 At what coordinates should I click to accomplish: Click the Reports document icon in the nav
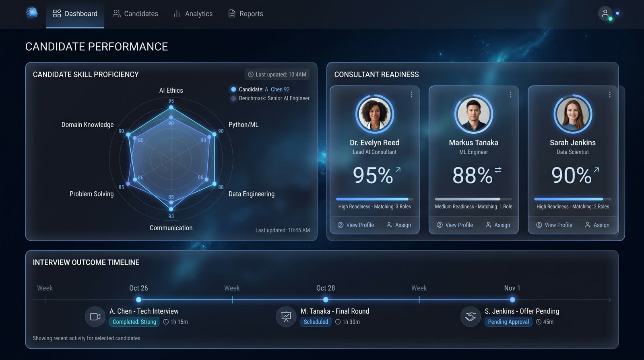pos(232,14)
